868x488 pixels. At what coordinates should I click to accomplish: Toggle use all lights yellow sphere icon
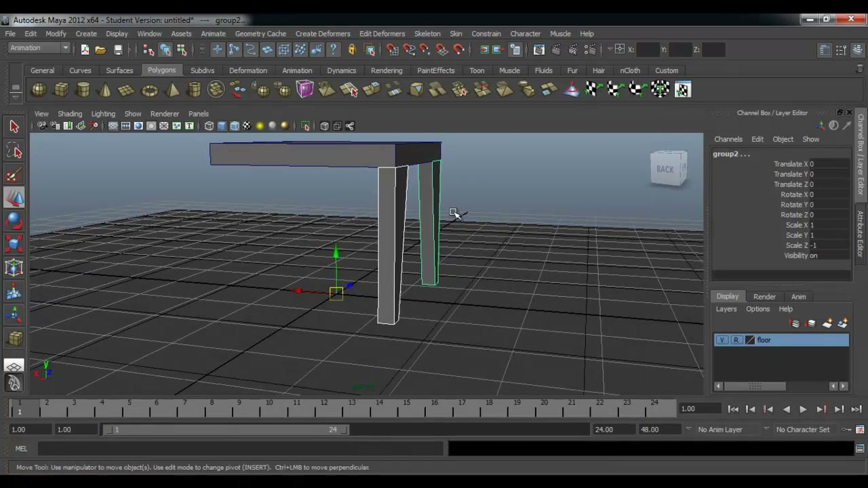260,126
